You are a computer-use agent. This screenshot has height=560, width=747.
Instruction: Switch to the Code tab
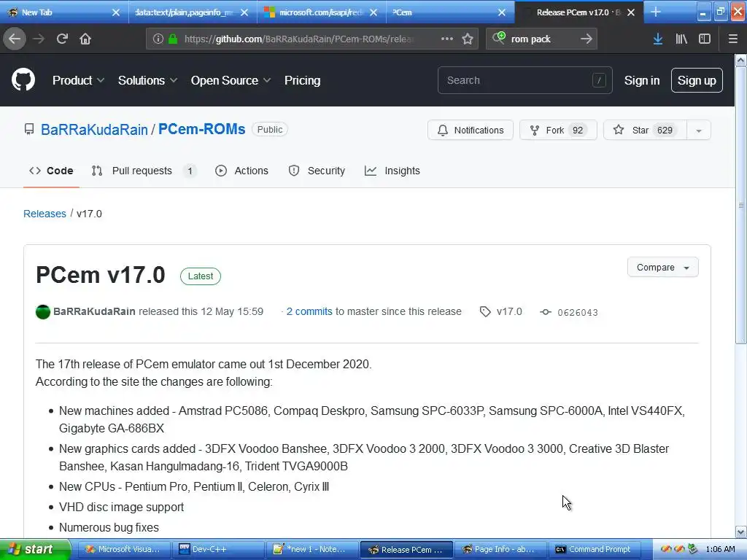pyautogui.click(x=51, y=171)
